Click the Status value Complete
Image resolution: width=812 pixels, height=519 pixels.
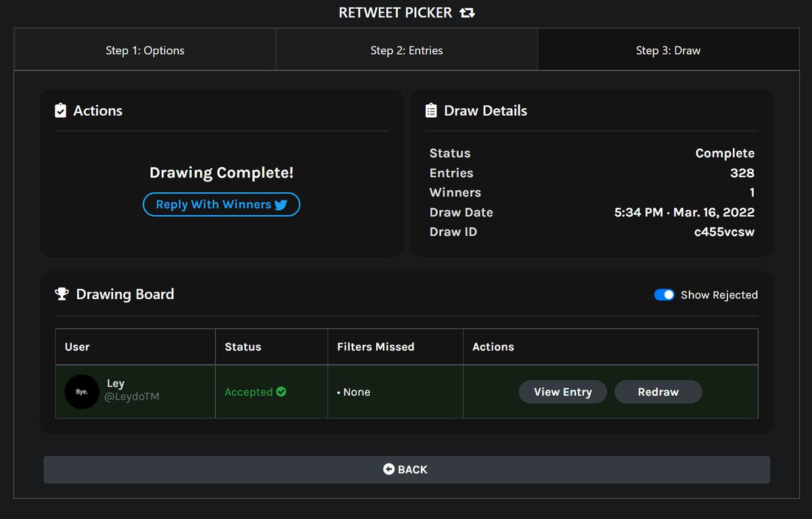[x=725, y=153]
